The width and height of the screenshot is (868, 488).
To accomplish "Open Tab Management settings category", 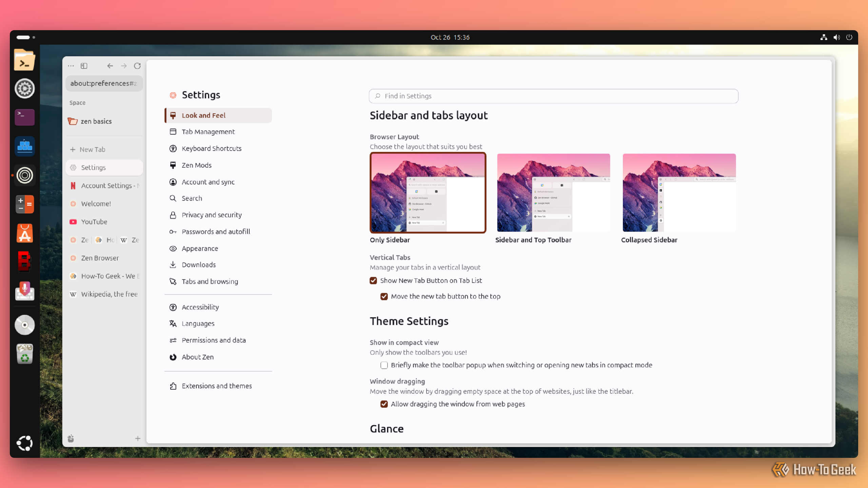I will pos(218,132).
